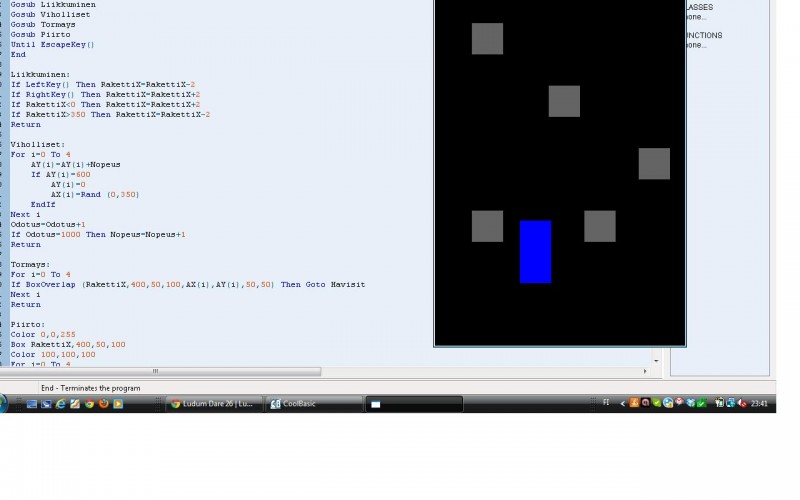
Task: Click the horizontal scrollbar right arrow
Action: click(645, 371)
